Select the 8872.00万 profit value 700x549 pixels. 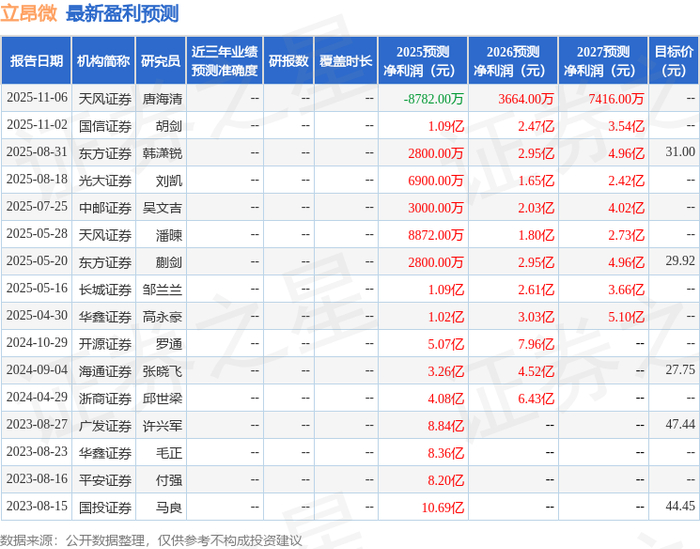pos(436,235)
